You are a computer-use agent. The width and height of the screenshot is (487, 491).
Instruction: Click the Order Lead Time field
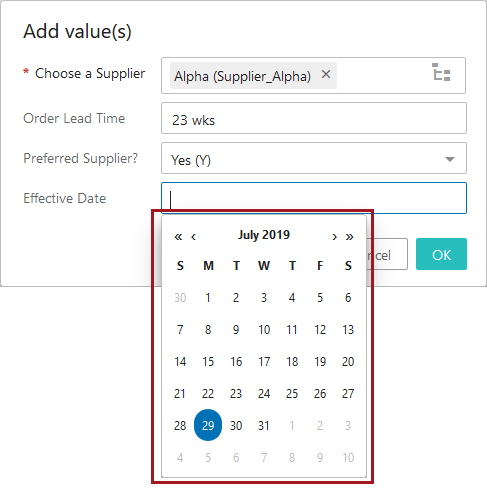click(x=314, y=118)
